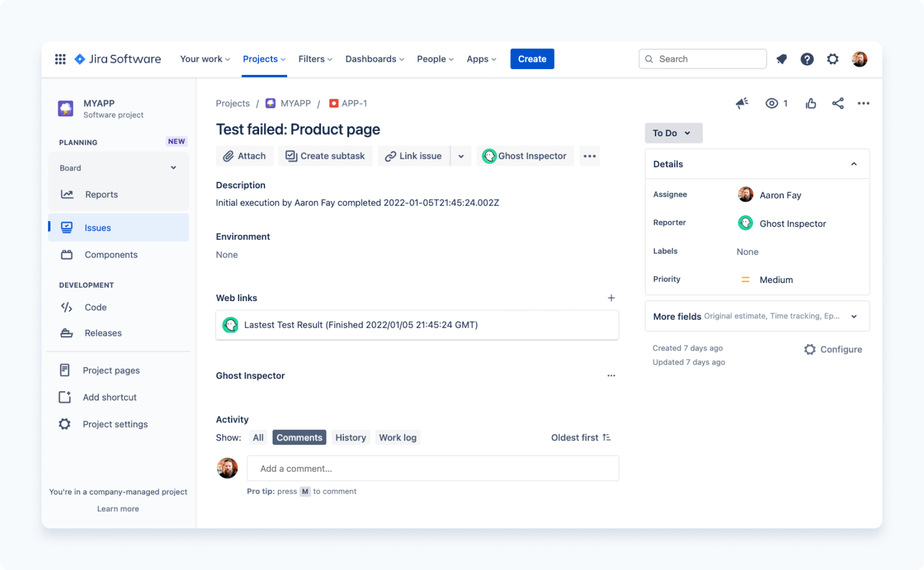Toggle the History activity filter
The width and height of the screenshot is (924, 570).
click(350, 437)
